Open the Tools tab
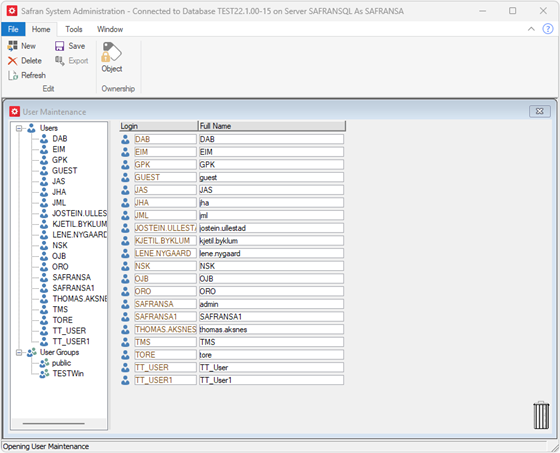The height and width of the screenshot is (453, 560). coord(74,29)
